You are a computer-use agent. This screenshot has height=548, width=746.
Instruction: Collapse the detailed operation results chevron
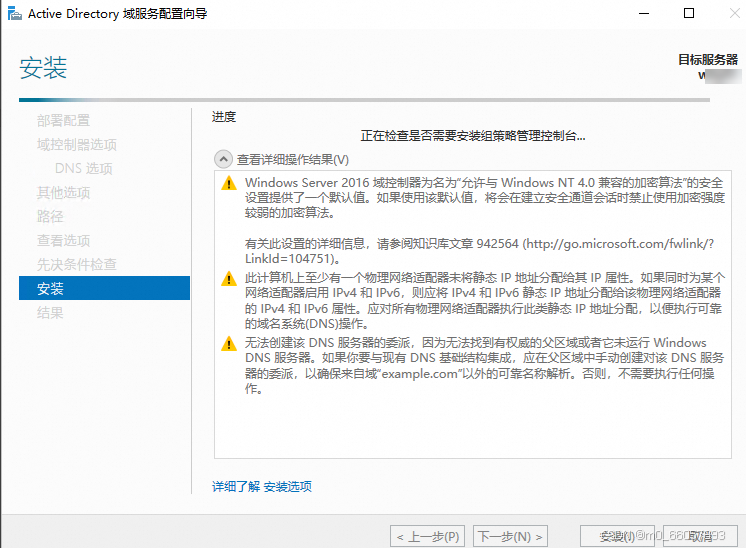(223, 159)
